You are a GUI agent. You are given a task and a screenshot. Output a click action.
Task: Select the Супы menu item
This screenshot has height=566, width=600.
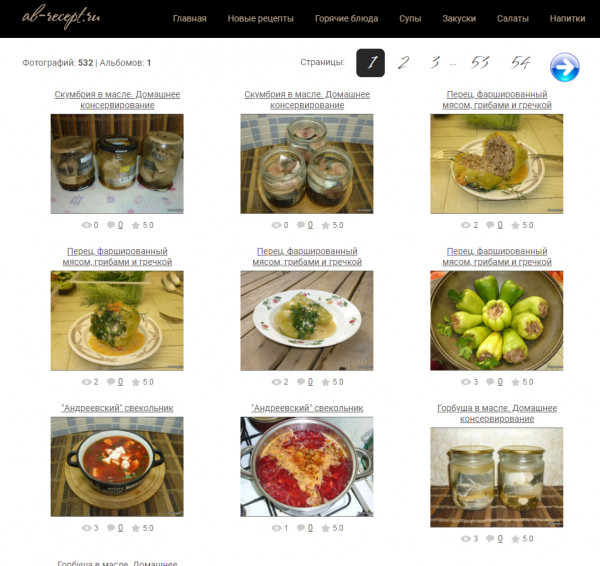pyautogui.click(x=410, y=18)
